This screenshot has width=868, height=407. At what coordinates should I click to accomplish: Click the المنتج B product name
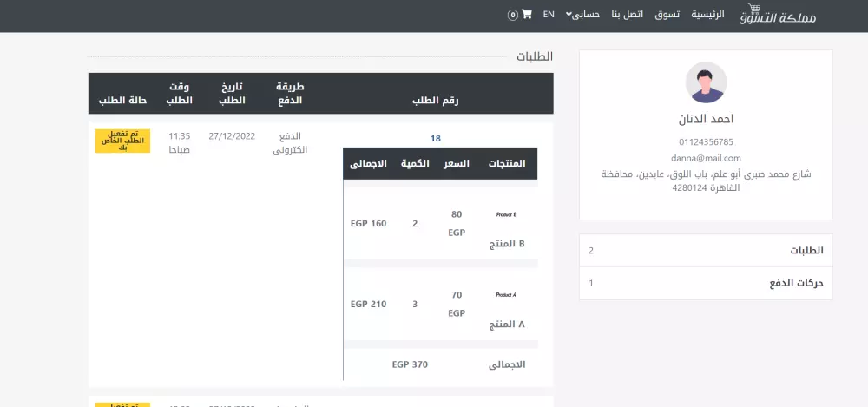point(507,244)
